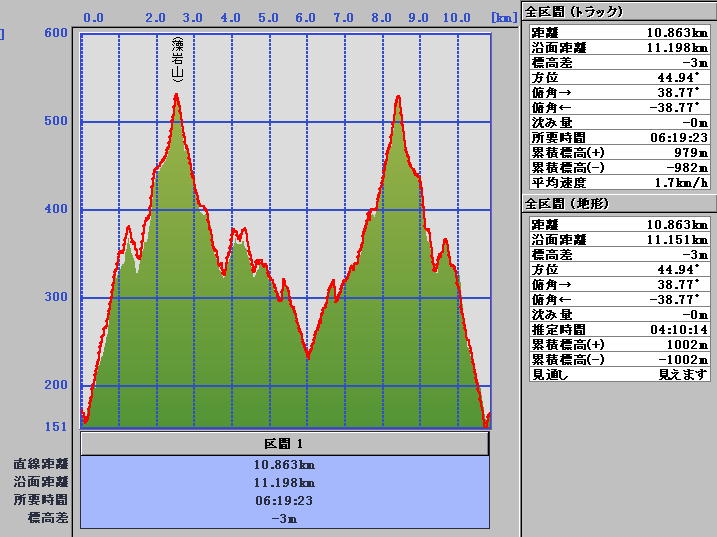Click the 標高差 value -3m below the graph
This screenshot has width=717, height=537.
click(x=285, y=518)
